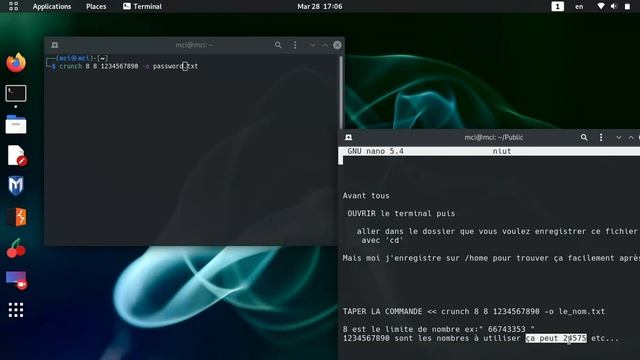Open search in the ~/Public terminal
Screen dimensions: 640x360
tap(584, 138)
